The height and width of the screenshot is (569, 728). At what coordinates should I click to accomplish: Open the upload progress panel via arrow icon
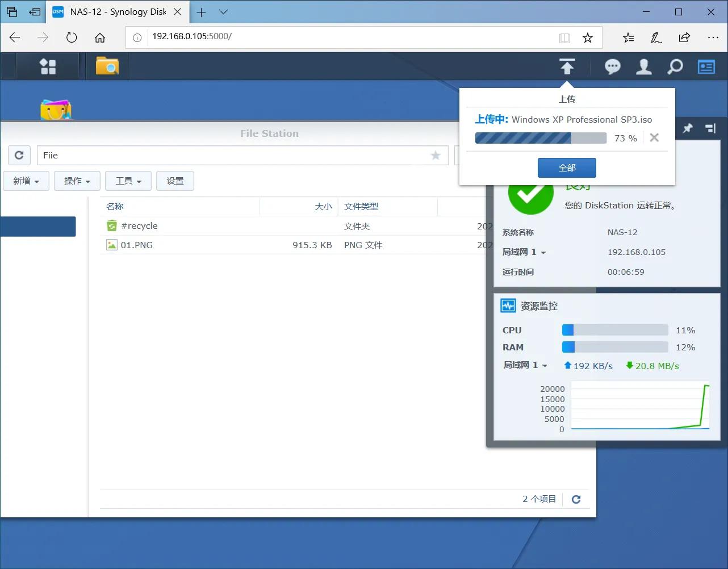(x=567, y=66)
